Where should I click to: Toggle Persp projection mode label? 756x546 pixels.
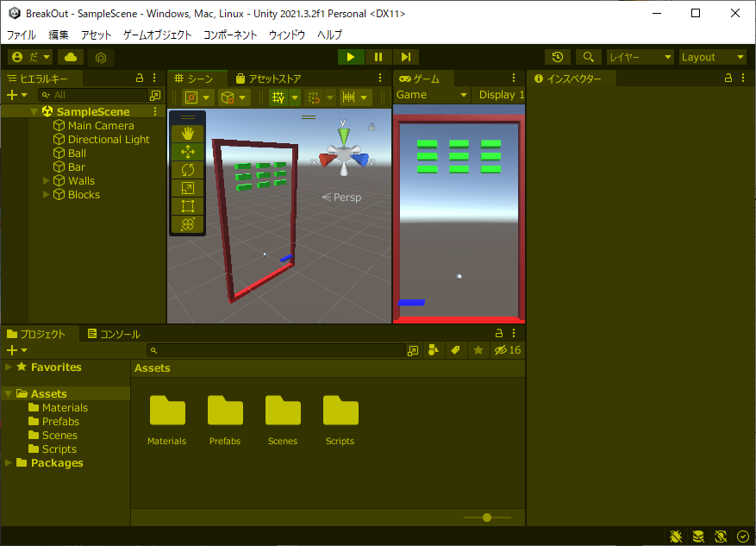point(341,198)
